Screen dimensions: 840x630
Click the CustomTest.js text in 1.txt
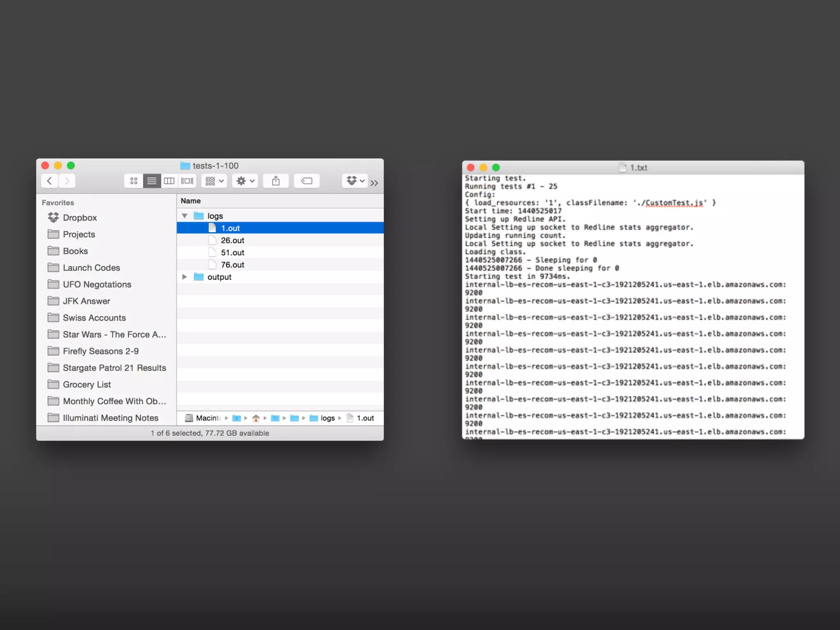coord(674,203)
